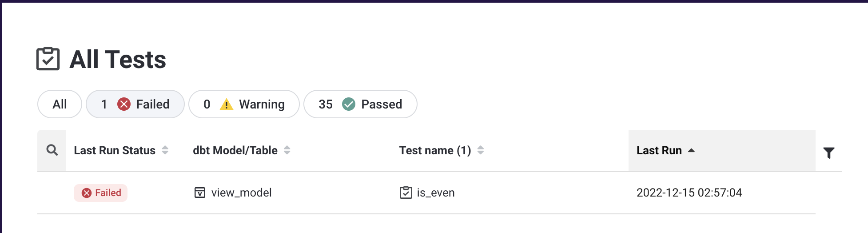Sort by Test name column arrows
The image size is (868, 233).
pyautogui.click(x=481, y=150)
